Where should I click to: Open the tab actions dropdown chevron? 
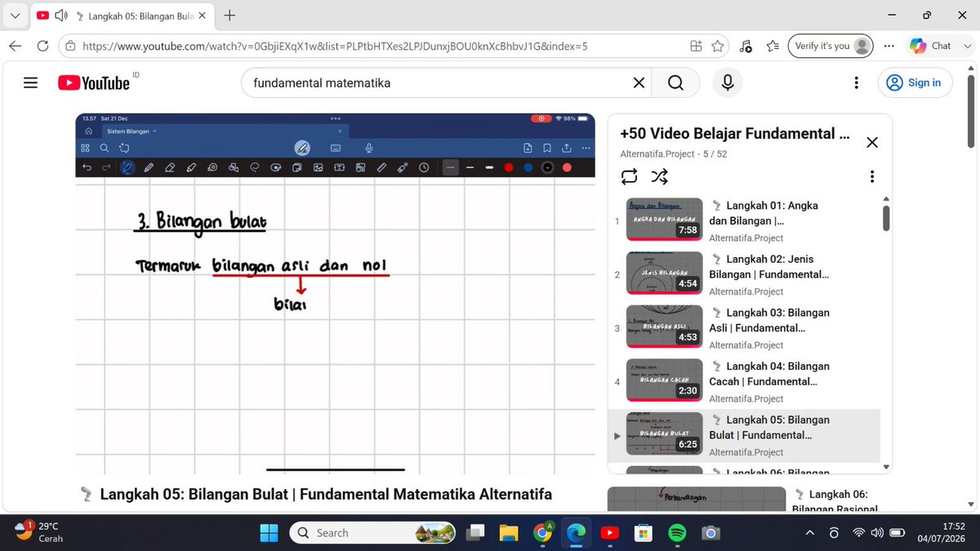[x=16, y=15]
